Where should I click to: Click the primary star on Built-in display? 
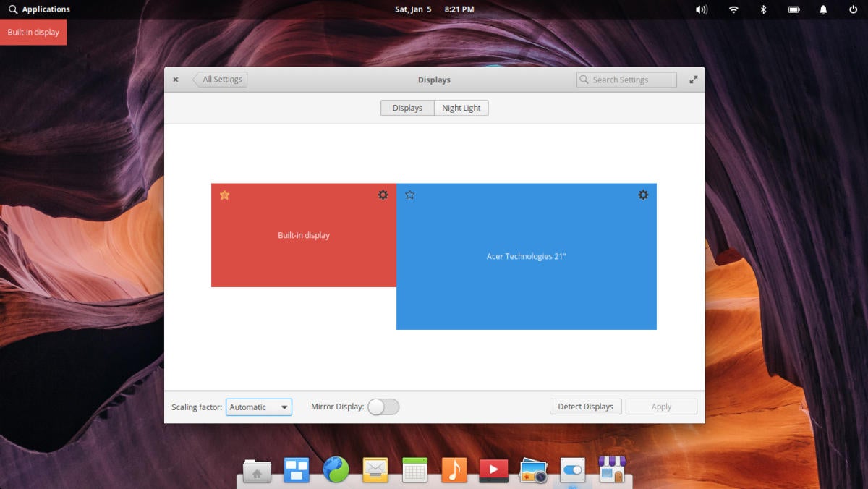(224, 195)
